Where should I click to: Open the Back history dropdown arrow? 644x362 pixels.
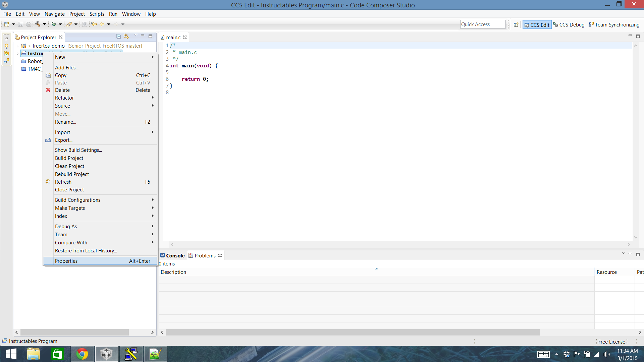(x=109, y=24)
